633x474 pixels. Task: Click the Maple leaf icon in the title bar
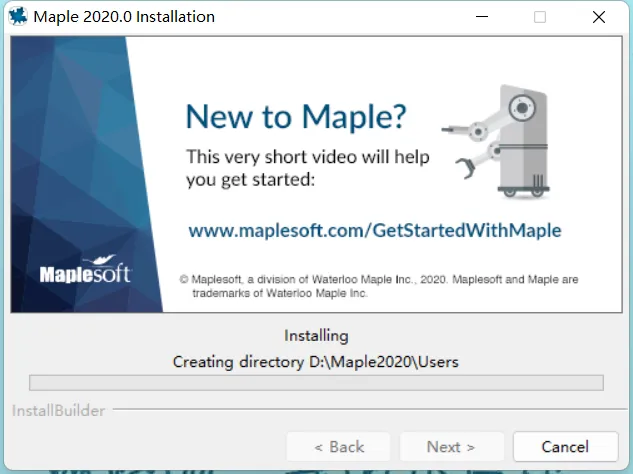[x=18, y=17]
